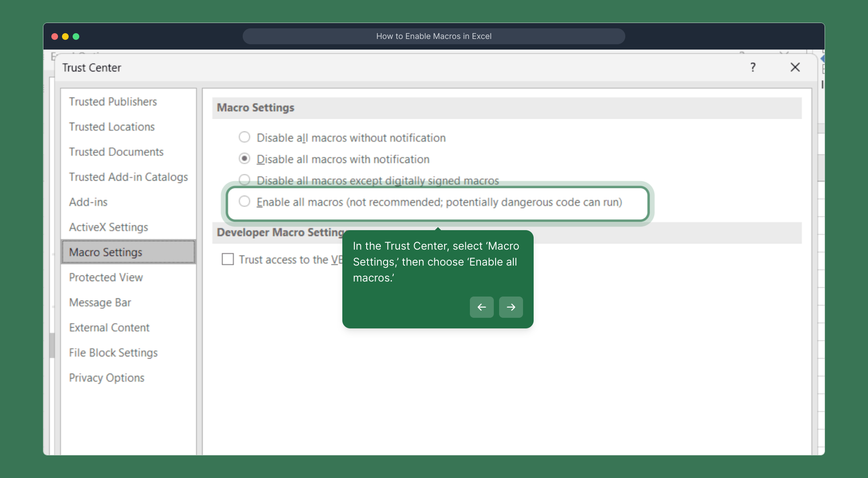Click the yellow minimize dot
868x478 pixels.
tap(66, 36)
